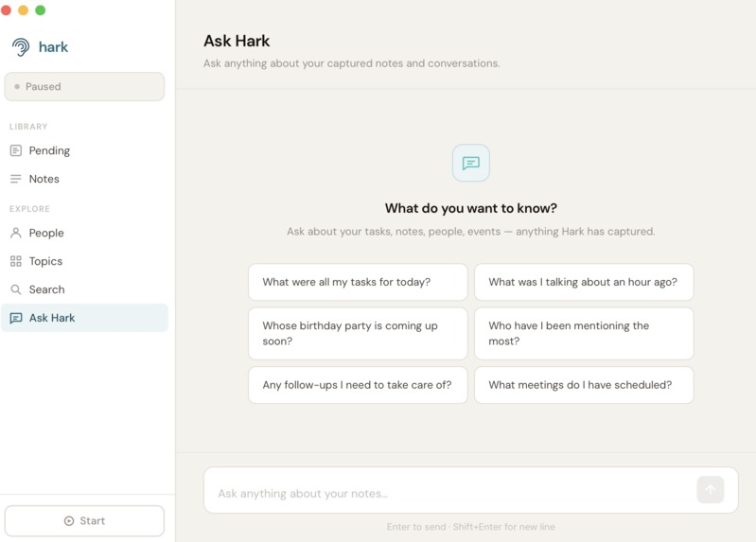The width and height of the screenshot is (756, 542).
Task: Click the macOS green fullscreen button
Action: point(41,10)
